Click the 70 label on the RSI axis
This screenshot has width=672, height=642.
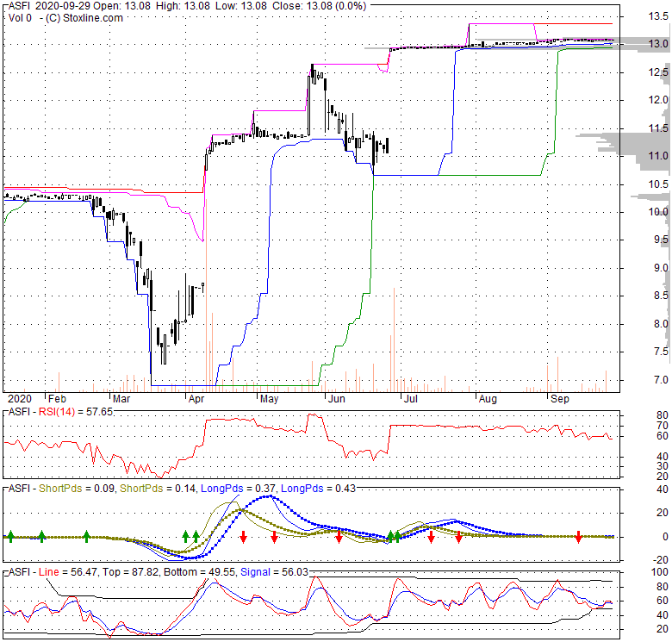click(663, 426)
